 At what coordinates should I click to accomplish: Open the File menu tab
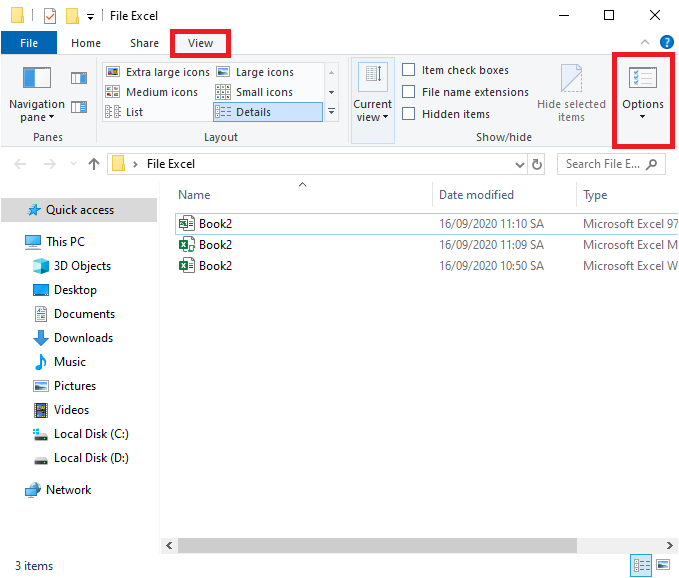[x=29, y=43]
